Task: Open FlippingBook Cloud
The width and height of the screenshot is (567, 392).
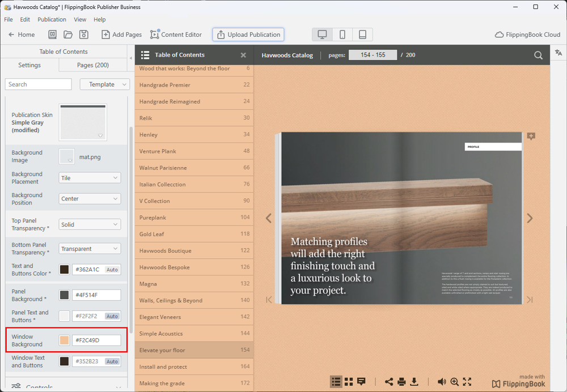Action: (x=527, y=35)
